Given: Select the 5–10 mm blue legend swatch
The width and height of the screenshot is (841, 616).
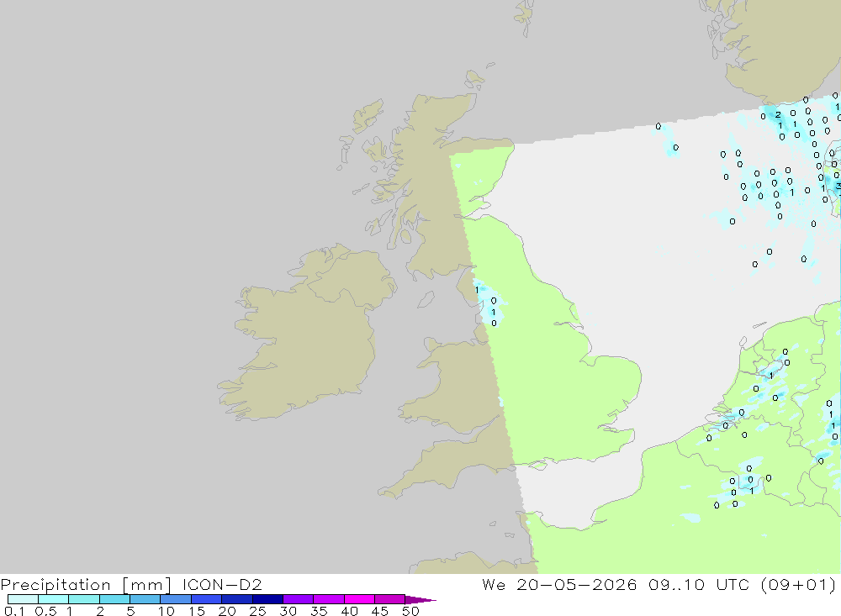Looking at the screenshot, I should (145, 599).
